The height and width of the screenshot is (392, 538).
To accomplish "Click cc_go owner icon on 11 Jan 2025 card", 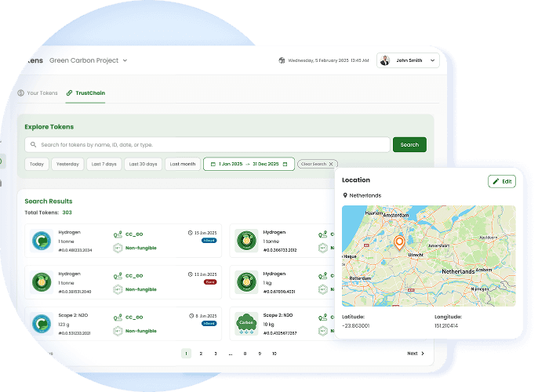I will pos(118,276).
